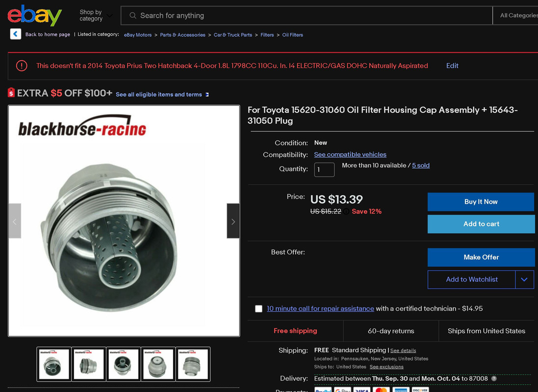This screenshot has width=538, height=392.
Task: View the 5 sold history link
Action: coord(421,165)
